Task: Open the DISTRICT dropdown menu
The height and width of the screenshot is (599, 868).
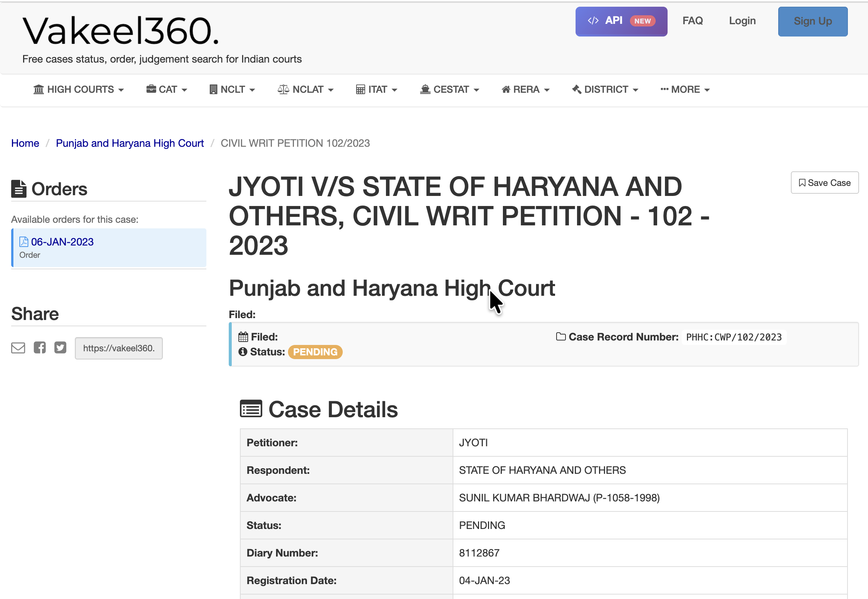Action: click(x=605, y=89)
